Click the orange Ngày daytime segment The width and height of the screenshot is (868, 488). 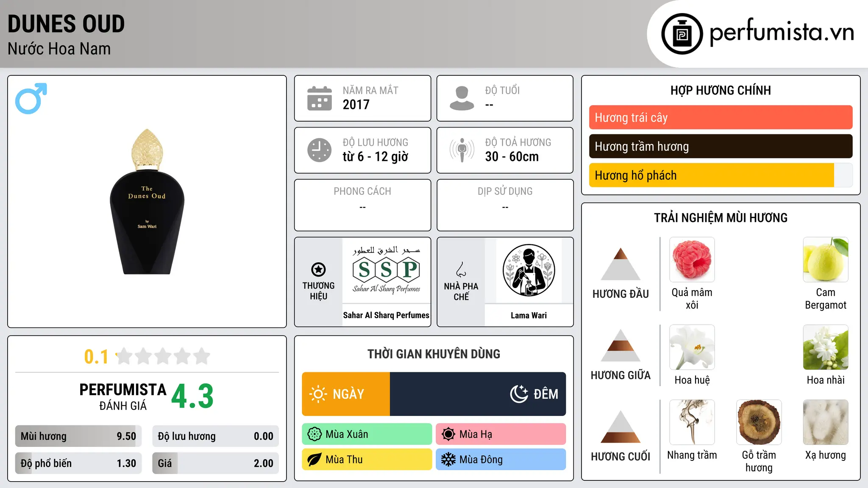tap(346, 394)
